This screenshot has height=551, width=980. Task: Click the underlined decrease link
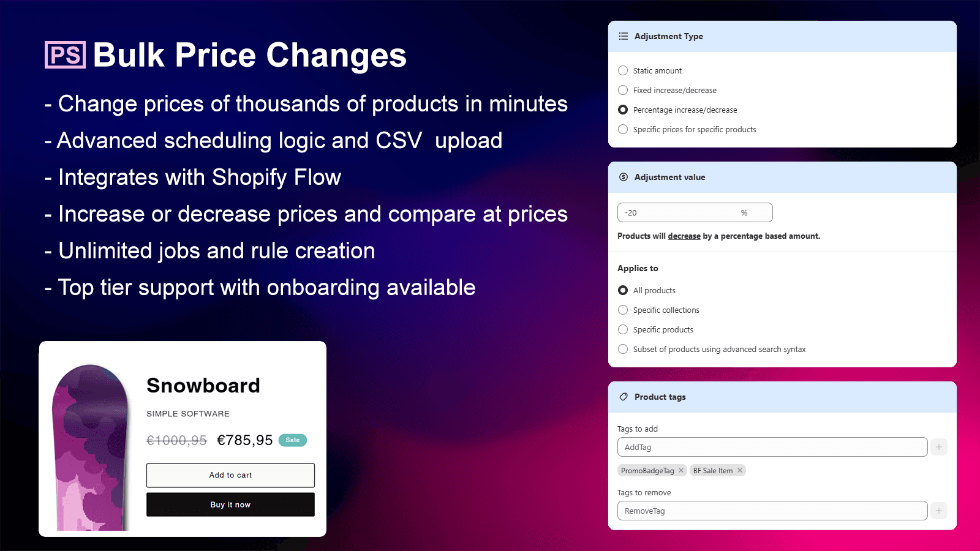684,236
